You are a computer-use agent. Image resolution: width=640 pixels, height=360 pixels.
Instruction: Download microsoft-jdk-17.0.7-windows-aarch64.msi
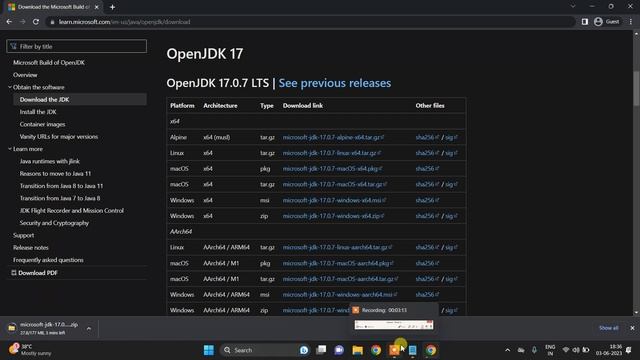point(340,295)
